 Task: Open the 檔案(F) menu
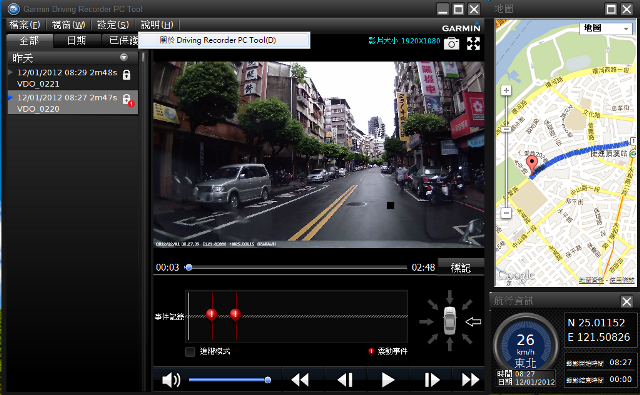(24, 25)
